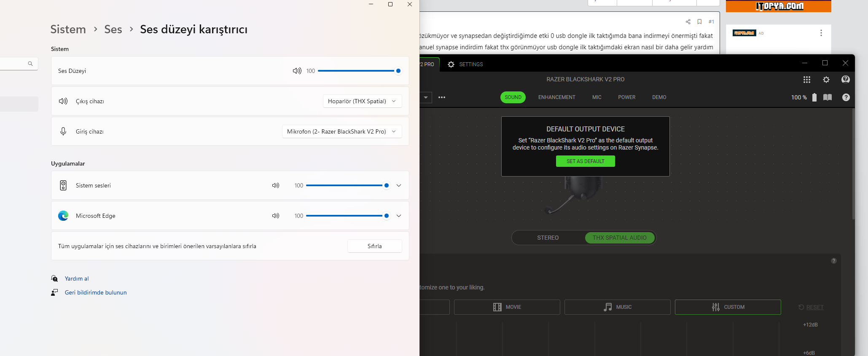Mute Microsoft Edge speaker icon
Viewport: 868px width, 356px height.
276,216
